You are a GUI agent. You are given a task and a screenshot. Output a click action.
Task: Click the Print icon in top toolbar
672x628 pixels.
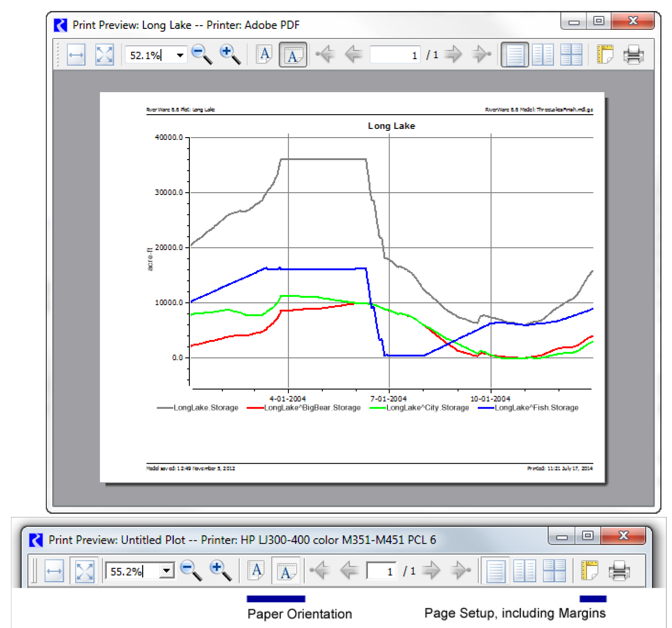tap(633, 55)
